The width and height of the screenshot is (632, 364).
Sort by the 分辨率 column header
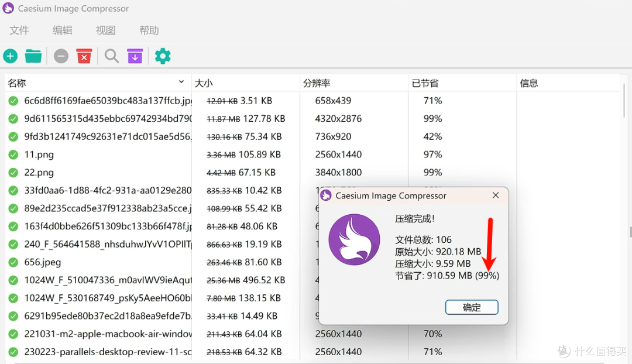point(354,83)
